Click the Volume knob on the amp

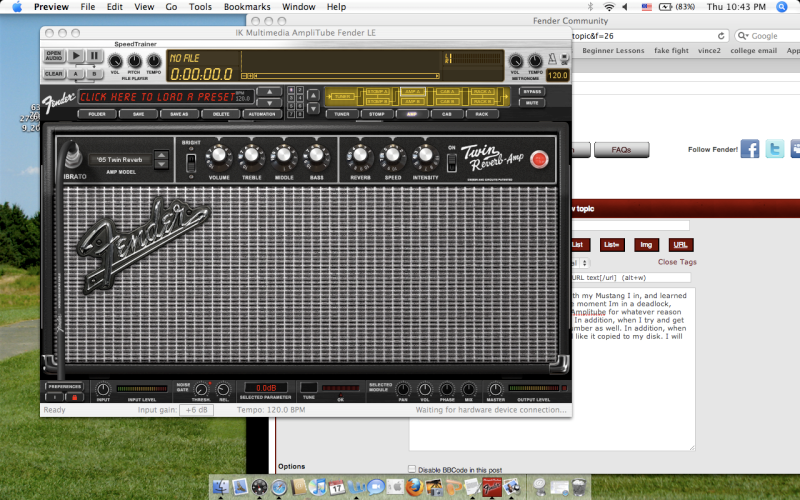coord(220,156)
